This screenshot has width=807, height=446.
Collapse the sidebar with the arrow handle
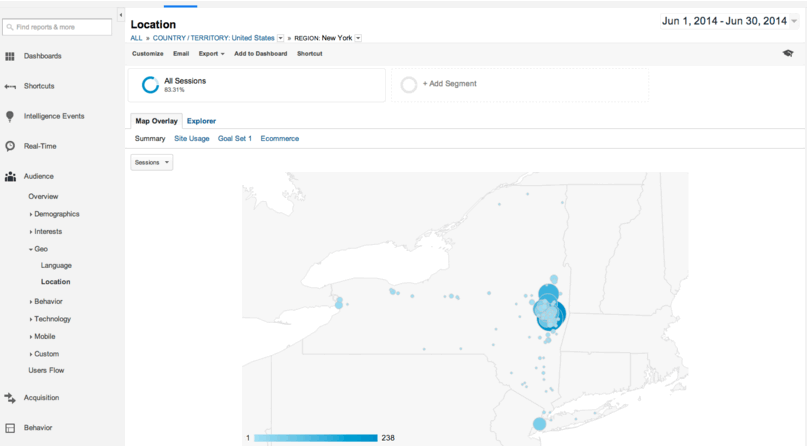(x=120, y=15)
